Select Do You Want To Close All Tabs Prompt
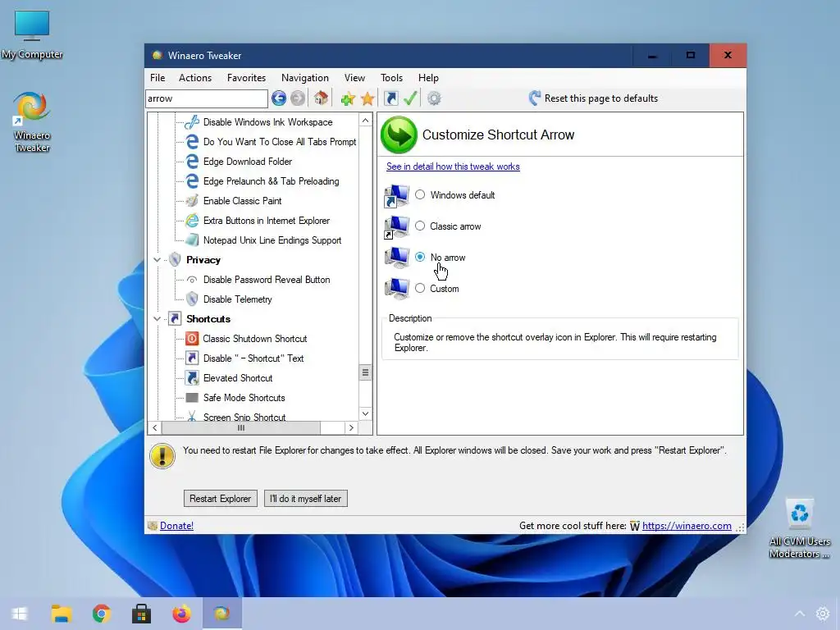840x630 pixels. pyautogui.click(x=280, y=142)
